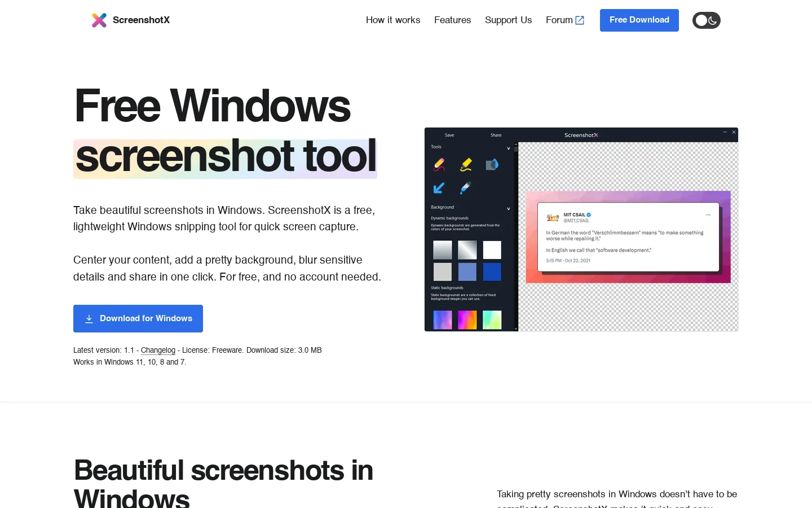
Task: Choose the white dynamic background swatch
Action: point(492,250)
